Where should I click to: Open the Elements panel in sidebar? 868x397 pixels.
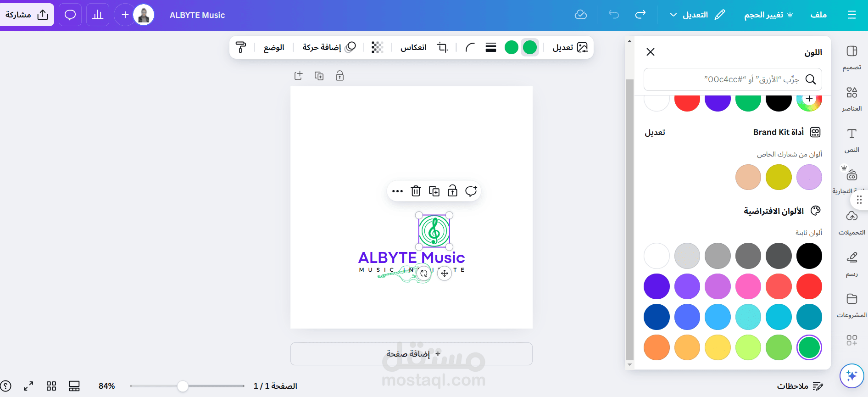coord(852,98)
